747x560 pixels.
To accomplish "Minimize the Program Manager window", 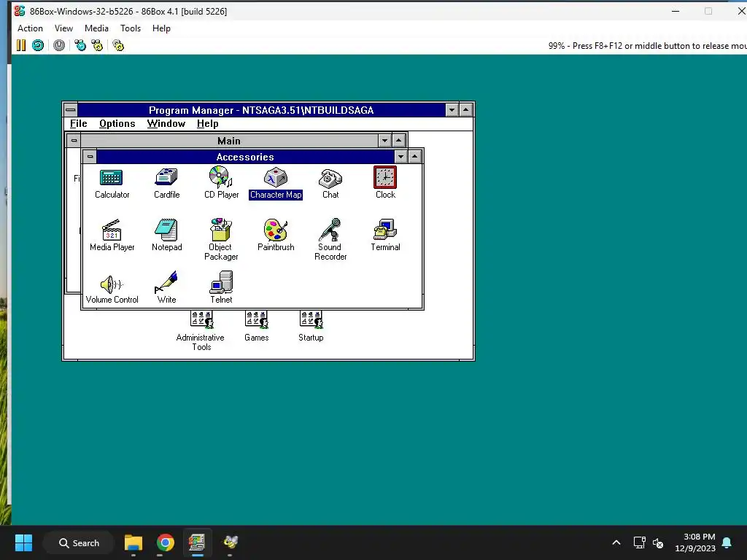I will 452,110.
